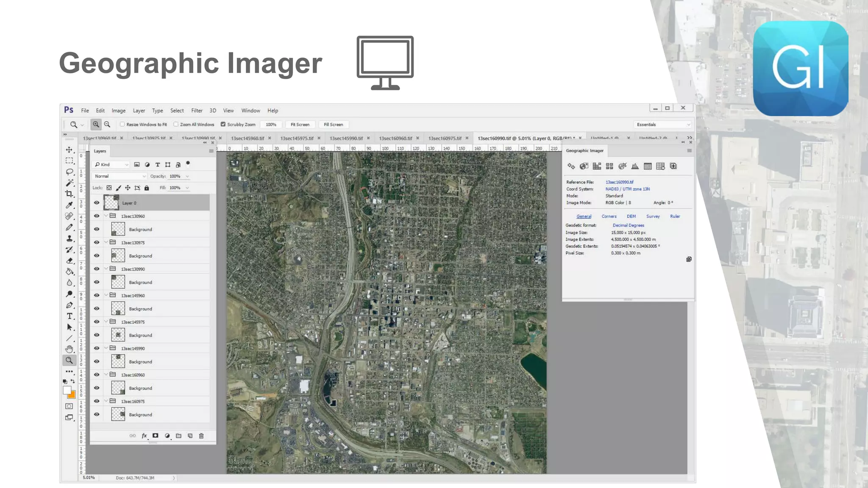Viewport: 868px width, 488px height.
Task: Open the Window menu
Action: (251, 111)
